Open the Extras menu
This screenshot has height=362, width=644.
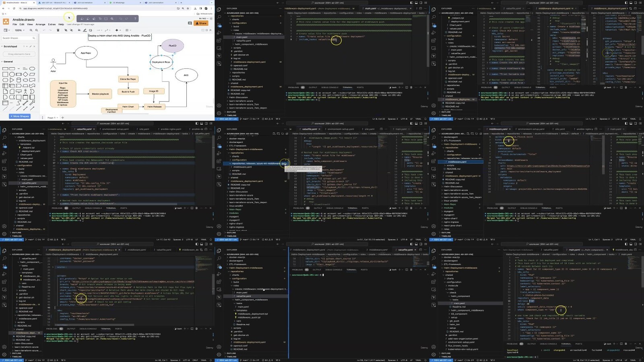pyautogui.click(x=52, y=25)
